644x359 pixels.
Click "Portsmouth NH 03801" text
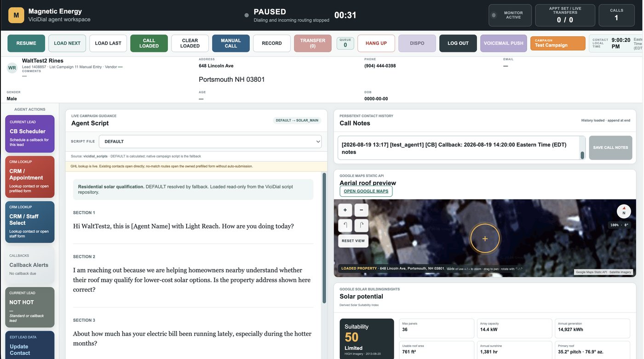232,80
